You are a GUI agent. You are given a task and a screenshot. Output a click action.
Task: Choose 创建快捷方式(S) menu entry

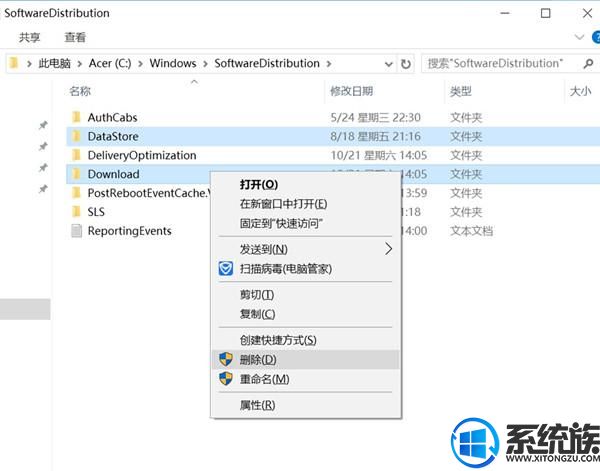305,340
